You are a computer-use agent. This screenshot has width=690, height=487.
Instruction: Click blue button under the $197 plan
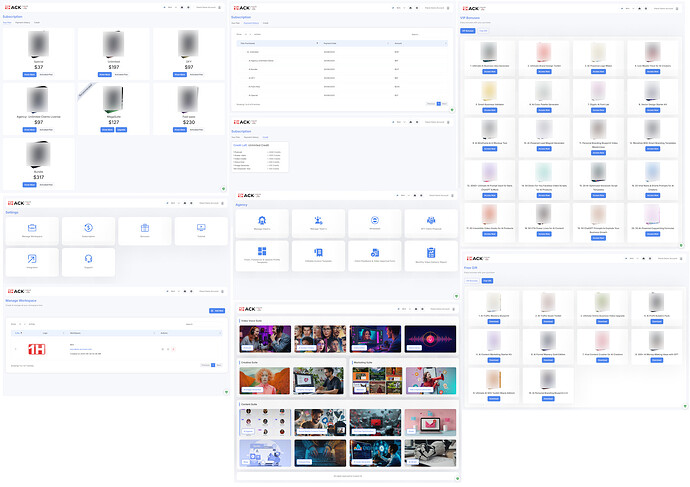tap(105, 74)
